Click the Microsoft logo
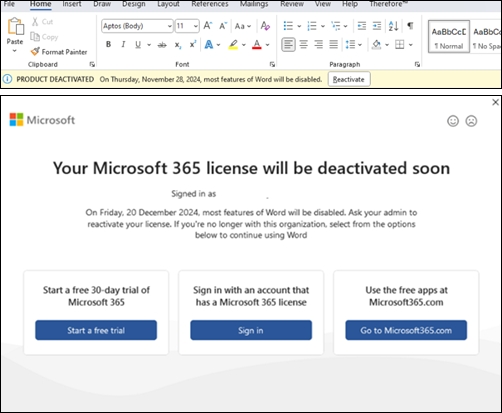Viewport: 502px width, 413px height. (x=42, y=120)
